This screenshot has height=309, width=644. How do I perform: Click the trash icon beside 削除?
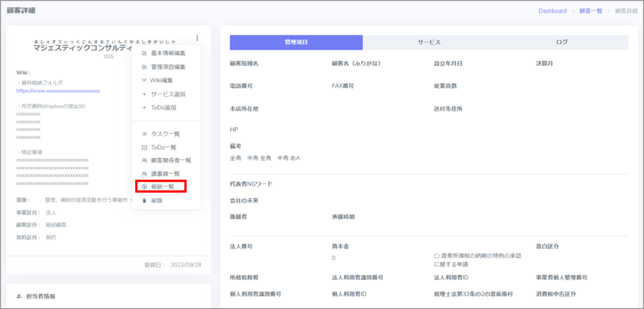145,201
